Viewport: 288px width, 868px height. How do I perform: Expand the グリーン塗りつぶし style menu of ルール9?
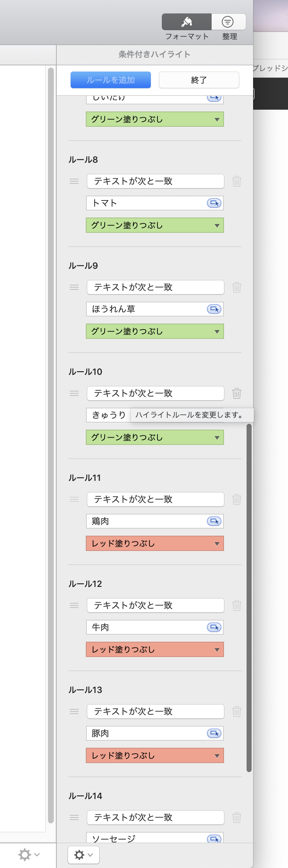[155, 331]
